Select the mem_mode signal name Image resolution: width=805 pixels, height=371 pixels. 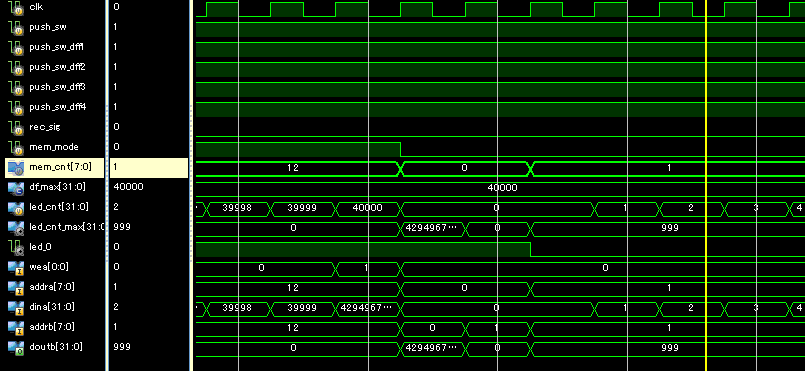[x=54, y=147]
